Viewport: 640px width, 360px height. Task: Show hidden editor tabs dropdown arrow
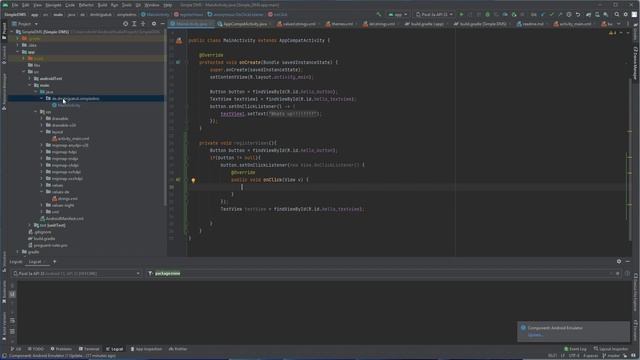coord(618,24)
